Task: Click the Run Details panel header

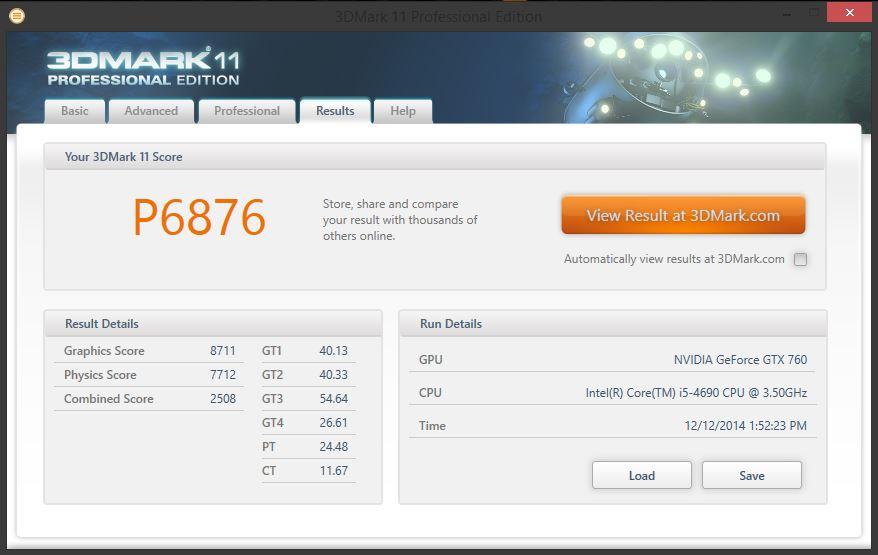Action: pyautogui.click(x=613, y=324)
